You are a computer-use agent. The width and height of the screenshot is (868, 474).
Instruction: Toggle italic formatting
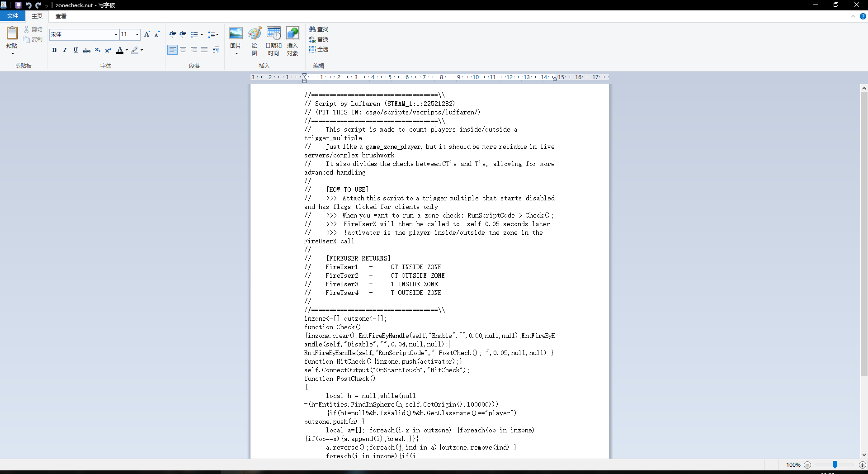(65, 50)
